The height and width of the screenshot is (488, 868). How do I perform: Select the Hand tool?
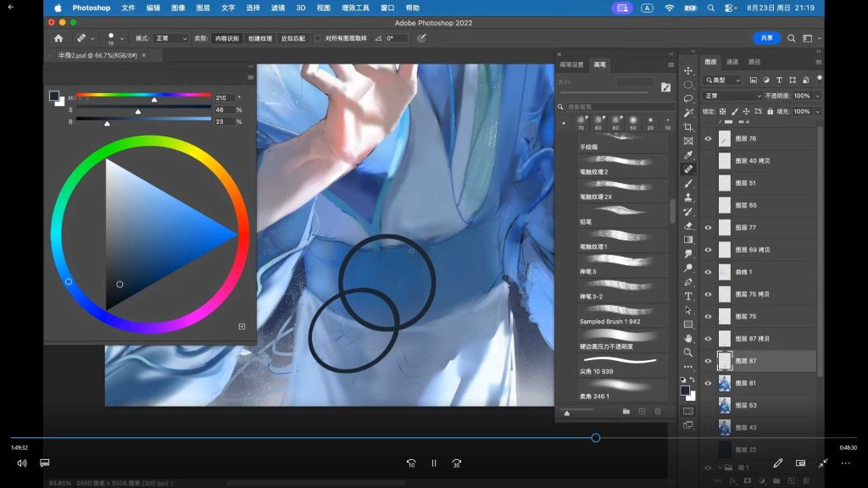tap(688, 338)
